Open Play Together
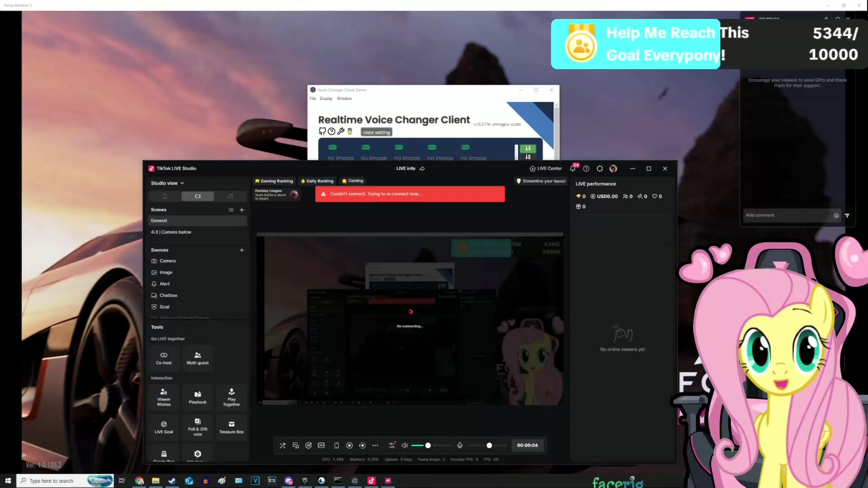The image size is (868, 488). point(231,397)
